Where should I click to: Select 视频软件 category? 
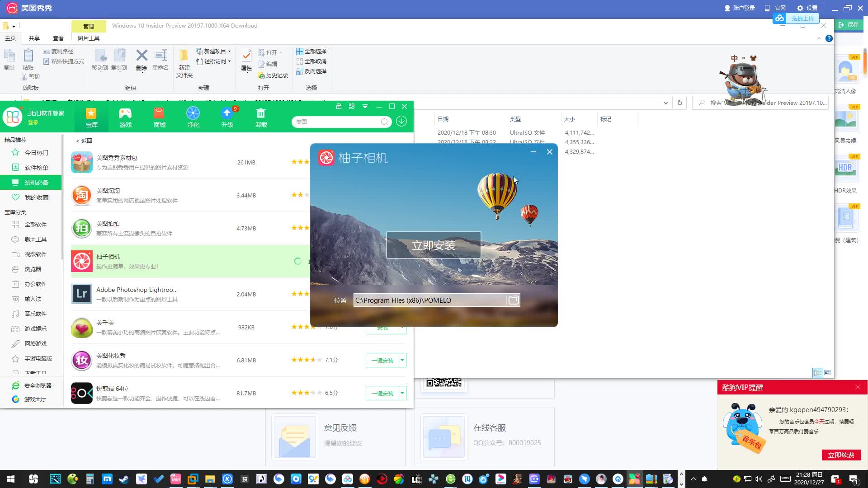(31, 254)
